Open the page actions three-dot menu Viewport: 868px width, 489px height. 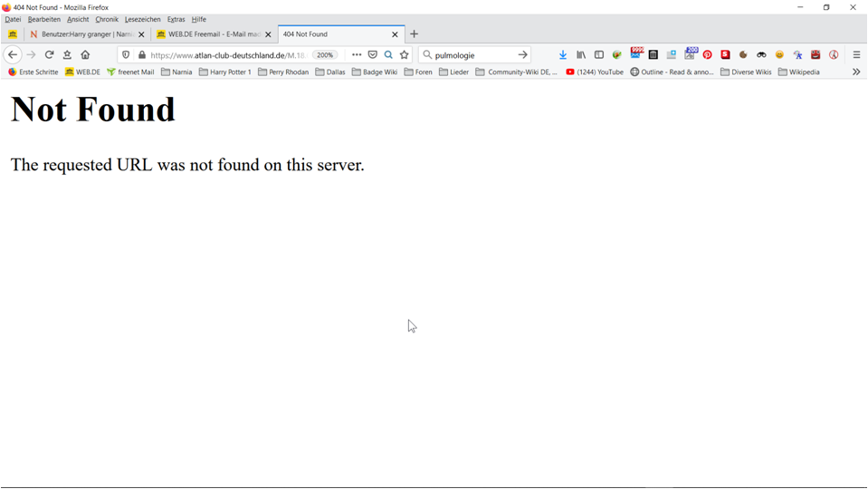357,55
